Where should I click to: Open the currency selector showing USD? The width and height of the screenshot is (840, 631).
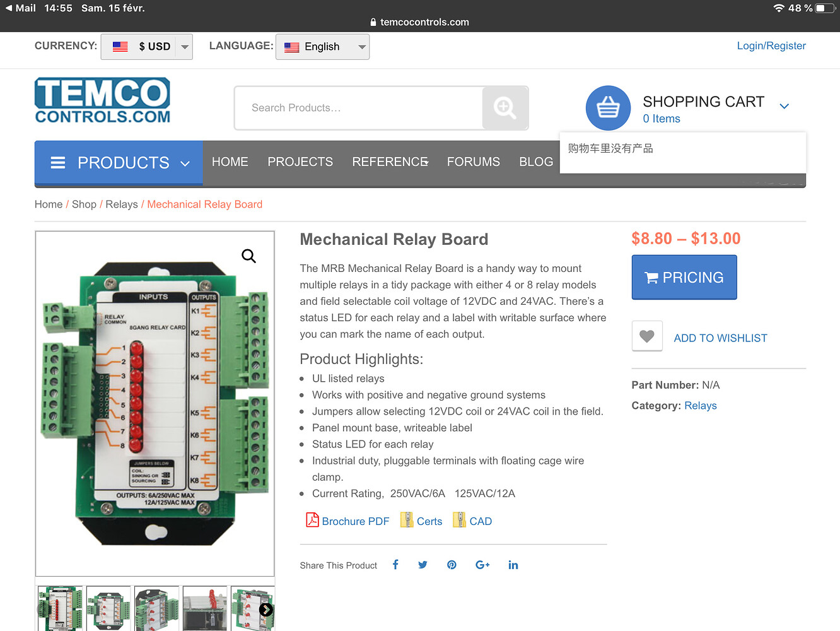(x=146, y=46)
